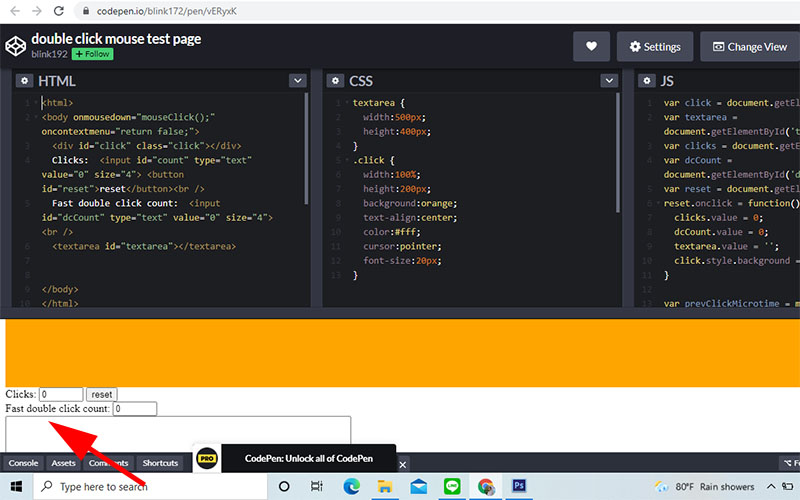
Task: Dismiss the CodePen PRO banner with X
Action: click(403, 464)
